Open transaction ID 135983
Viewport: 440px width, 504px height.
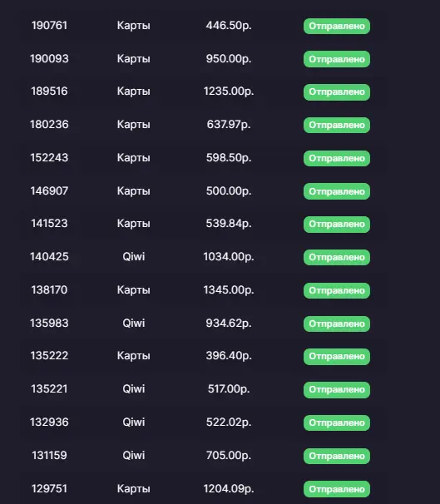(49, 323)
